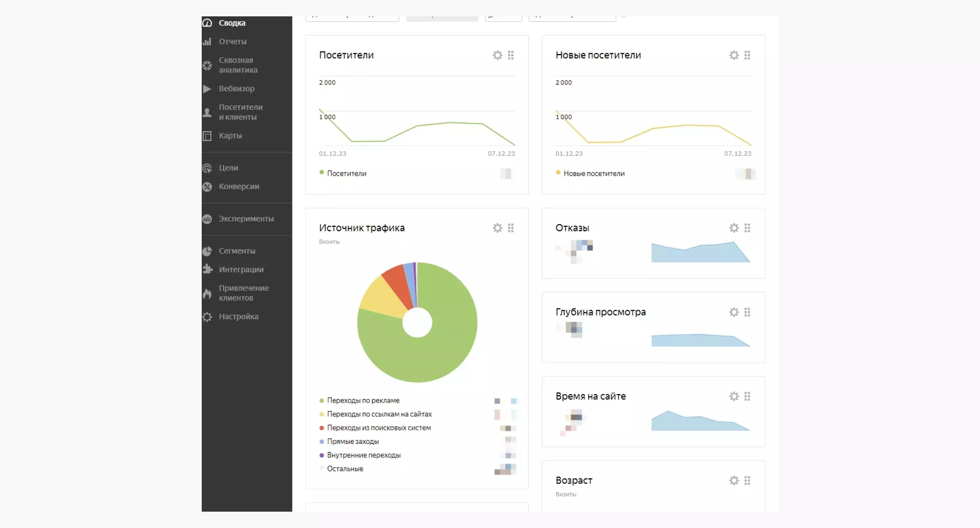This screenshot has height=528, width=980.
Task: Open settings gear on Источник трафика widget
Action: pyautogui.click(x=497, y=228)
